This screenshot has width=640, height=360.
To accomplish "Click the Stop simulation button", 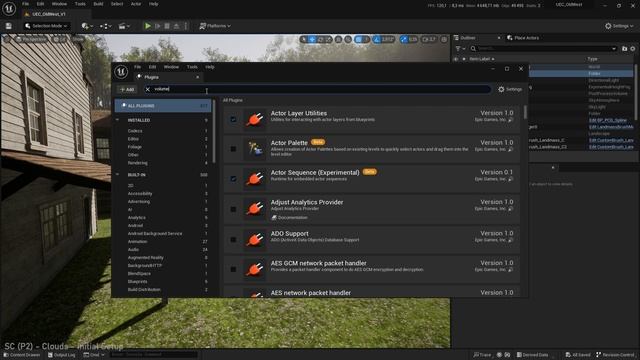I will click(167, 26).
